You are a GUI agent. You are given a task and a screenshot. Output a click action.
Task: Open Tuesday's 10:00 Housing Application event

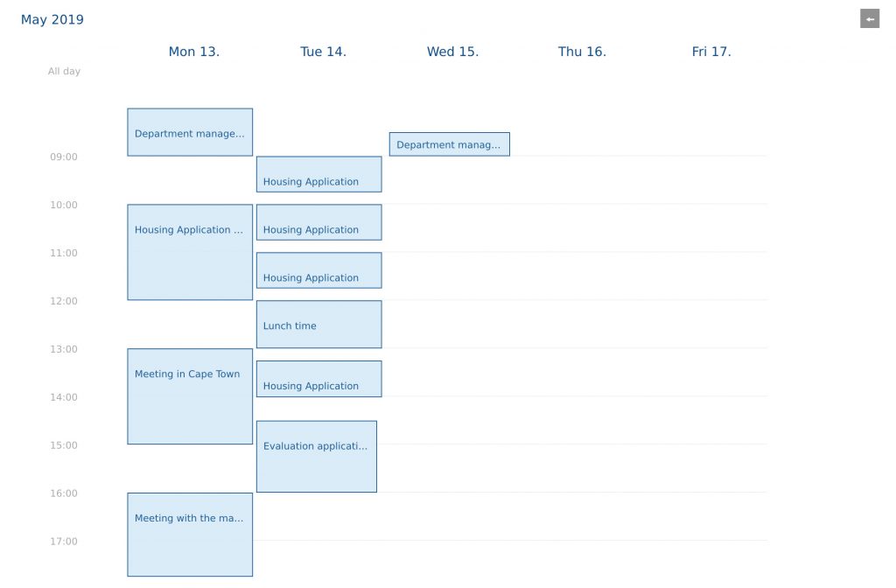[x=318, y=222]
